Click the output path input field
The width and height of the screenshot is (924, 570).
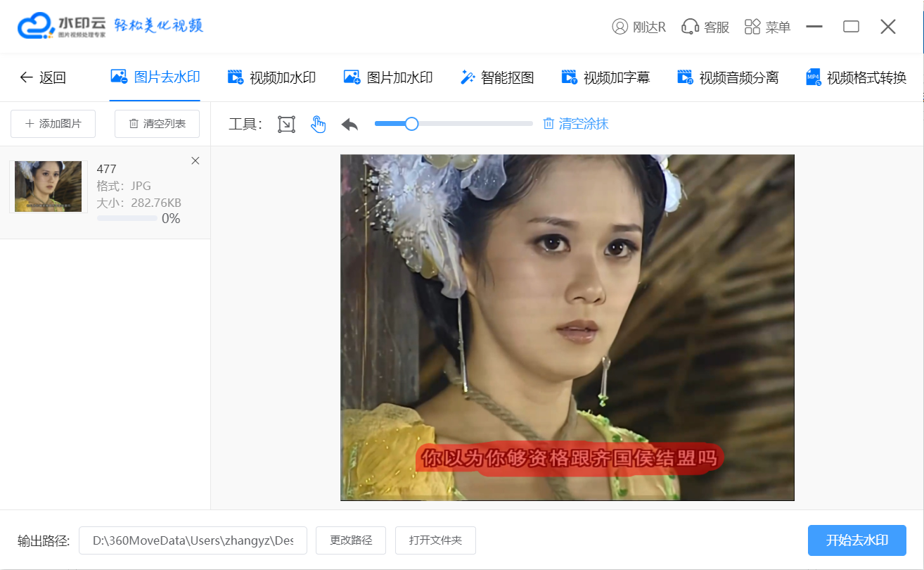(x=193, y=540)
